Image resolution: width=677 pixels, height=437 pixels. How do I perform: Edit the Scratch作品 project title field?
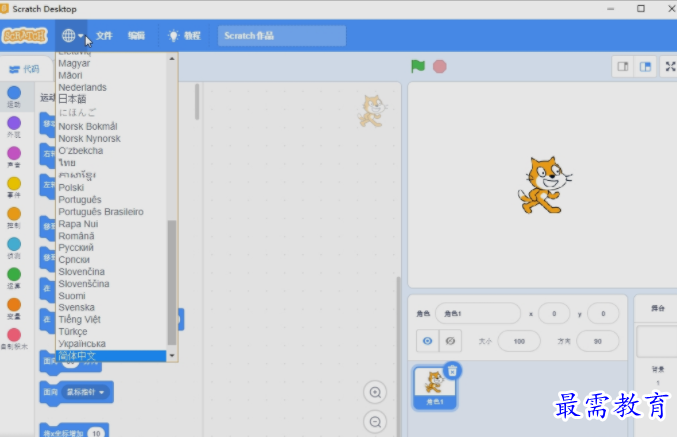pyautogui.click(x=282, y=35)
